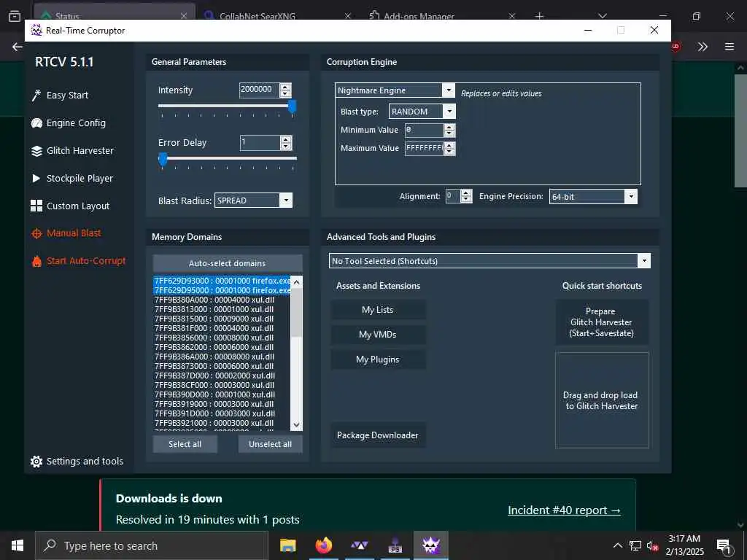The width and height of the screenshot is (747, 560).
Task: Increase Intensity with up stepper
Action: (x=285, y=87)
